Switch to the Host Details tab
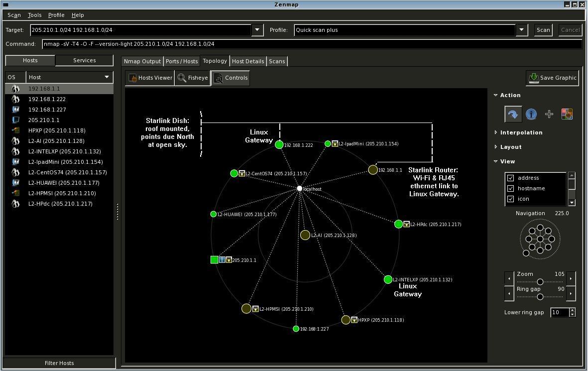This screenshot has height=371, width=588. tap(248, 61)
